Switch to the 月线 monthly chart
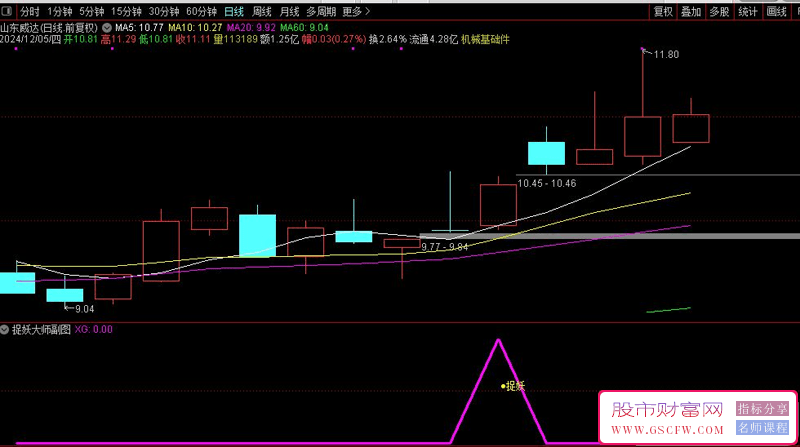This screenshot has width=800, height=447. tap(290, 11)
